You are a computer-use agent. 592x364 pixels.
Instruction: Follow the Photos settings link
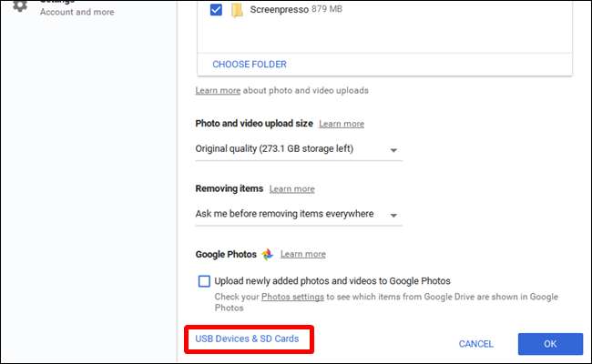[292, 297]
